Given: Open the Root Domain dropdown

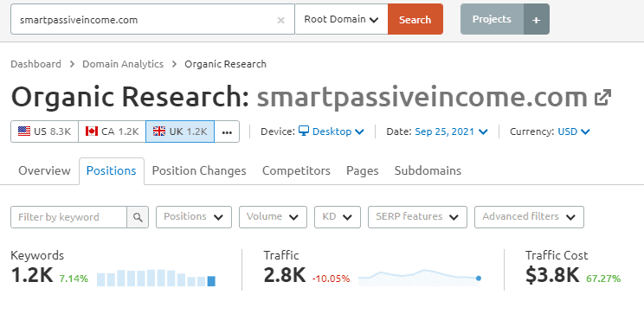Looking at the screenshot, I should (x=341, y=19).
